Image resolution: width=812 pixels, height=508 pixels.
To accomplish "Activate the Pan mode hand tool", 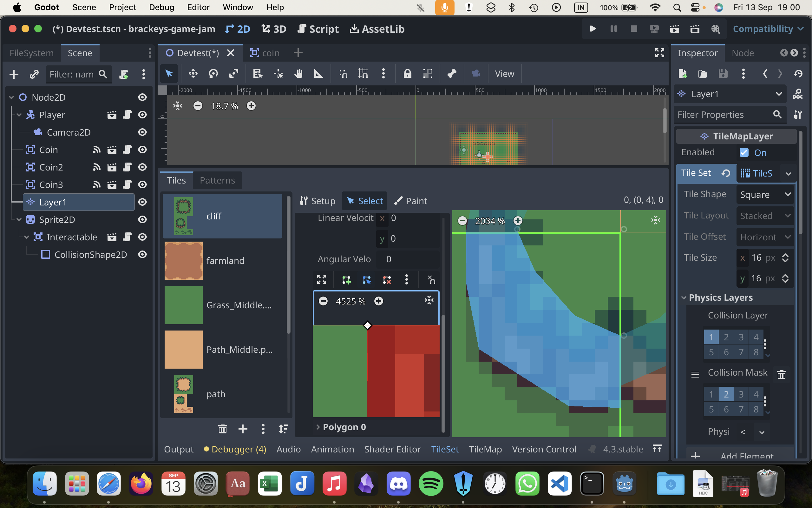I will point(298,74).
